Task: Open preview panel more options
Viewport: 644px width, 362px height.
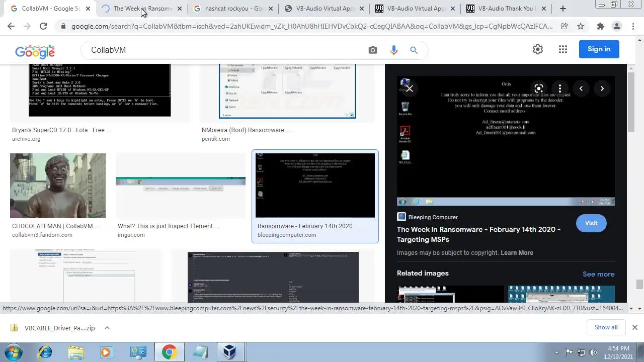Action: [x=560, y=88]
